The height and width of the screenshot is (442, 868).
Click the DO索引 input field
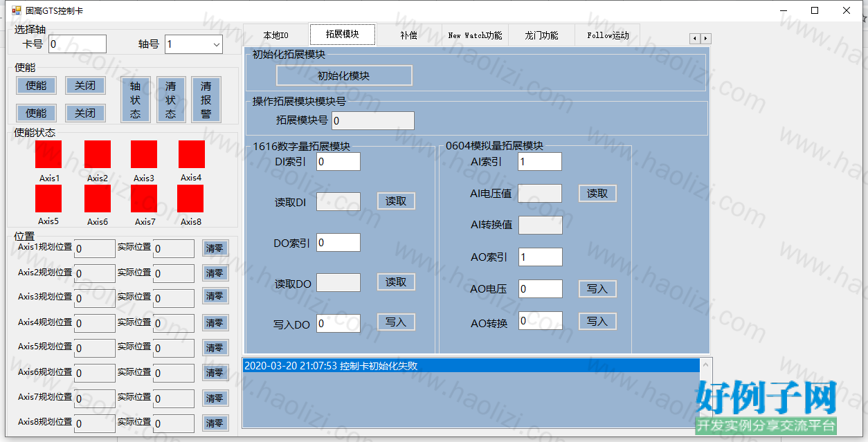coord(338,242)
